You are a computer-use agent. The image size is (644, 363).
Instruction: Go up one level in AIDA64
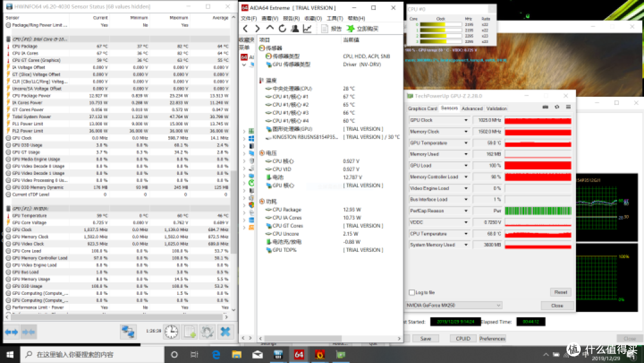[270, 29]
